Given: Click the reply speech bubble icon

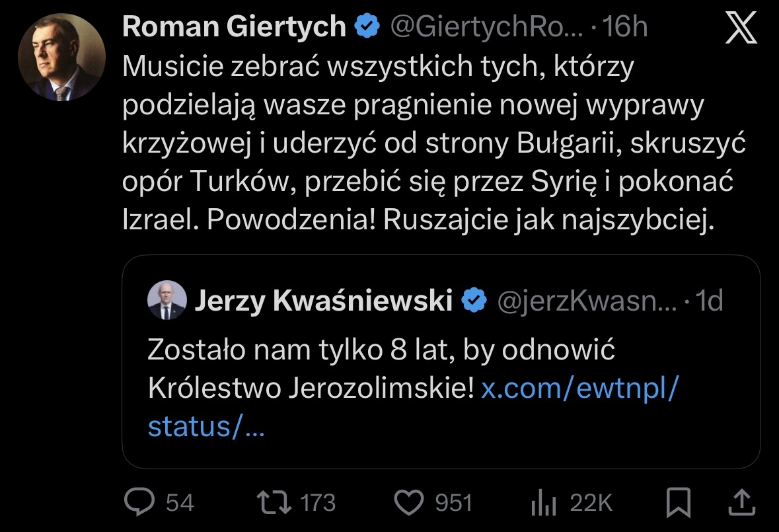Looking at the screenshot, I should tap(139, 503).
